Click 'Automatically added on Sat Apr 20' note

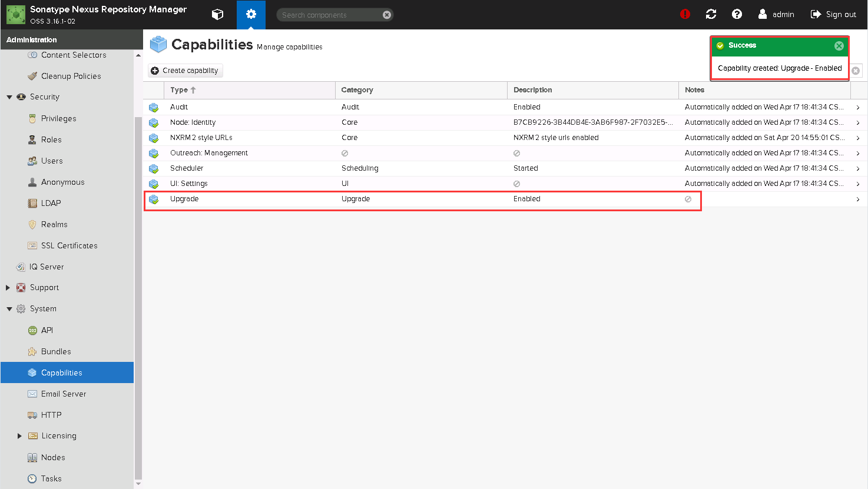[764, 138]
